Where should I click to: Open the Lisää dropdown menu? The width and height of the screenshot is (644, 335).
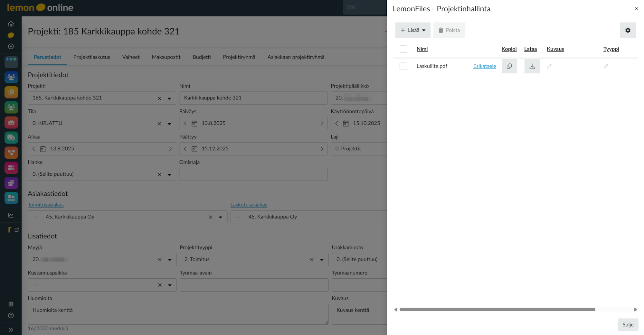pos(413,30)
